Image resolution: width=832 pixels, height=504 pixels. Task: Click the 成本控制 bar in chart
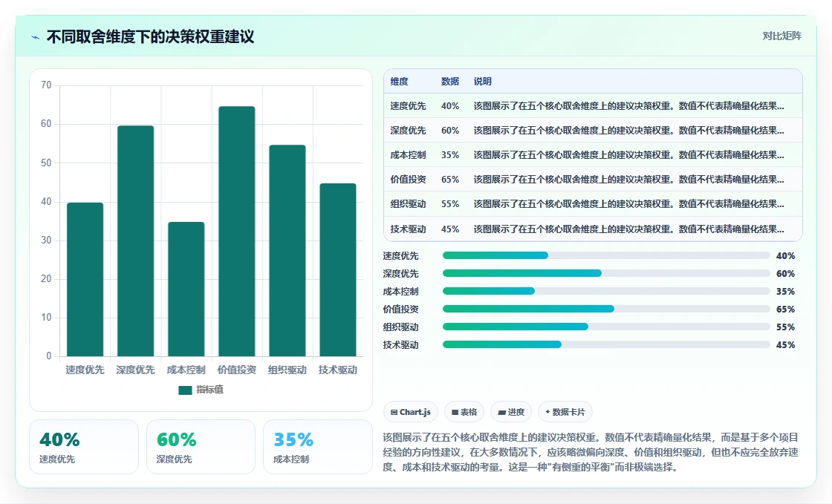186,289
